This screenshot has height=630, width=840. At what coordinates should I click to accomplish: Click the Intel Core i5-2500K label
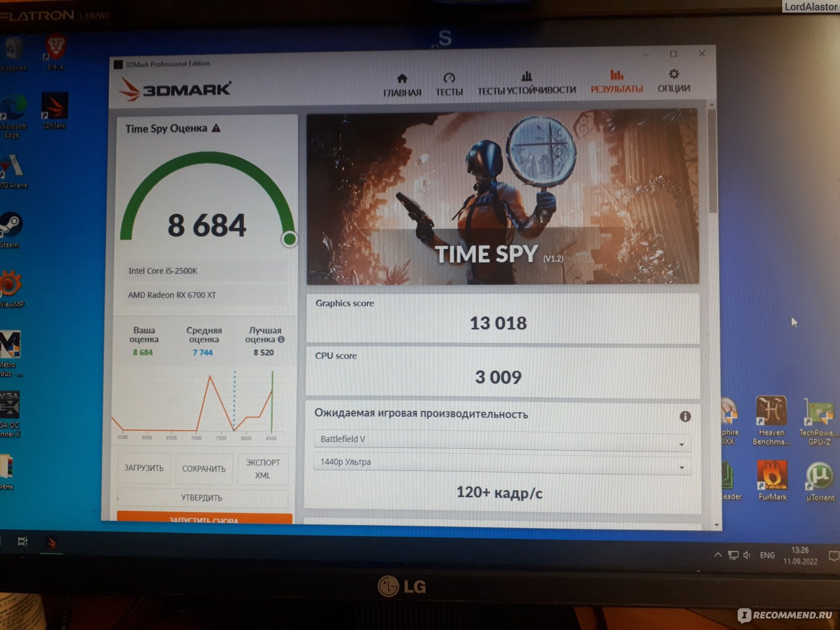tap(163, 271)
